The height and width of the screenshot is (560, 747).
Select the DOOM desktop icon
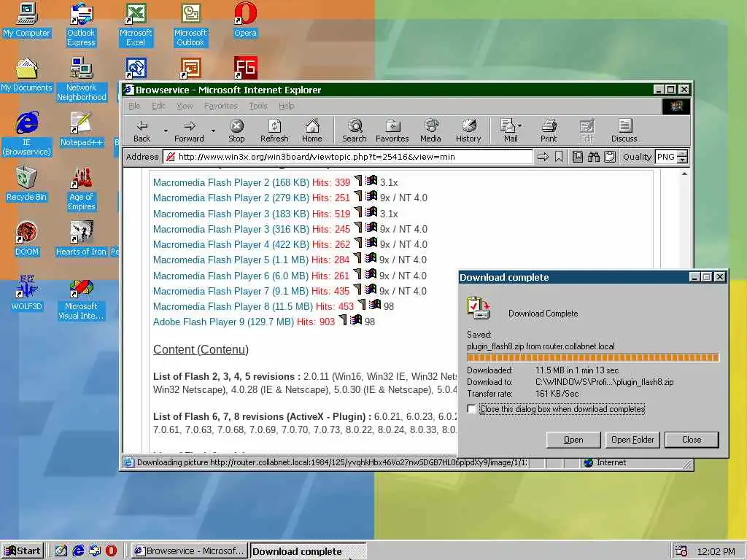[27, 238]
